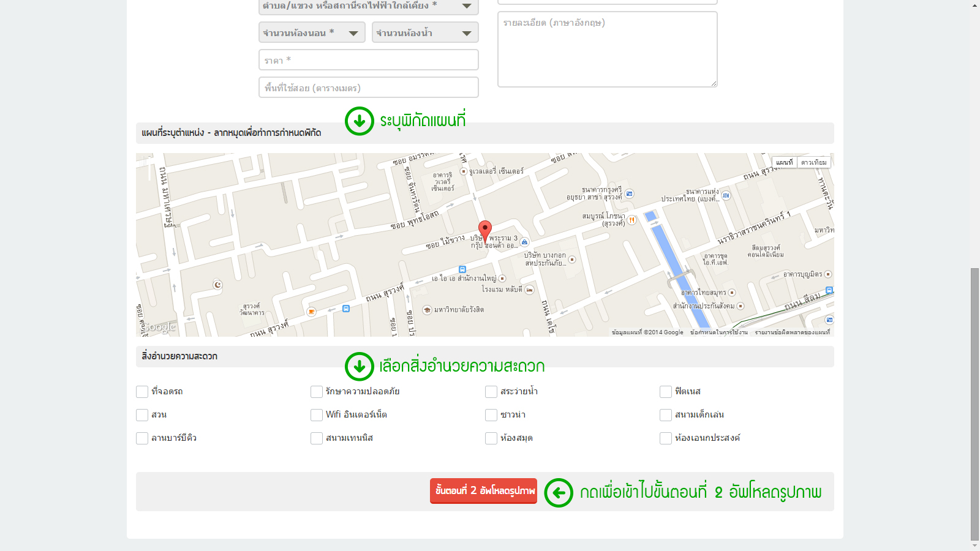980x551 pixels.
Task: Click the red ขั้นตอนที่ 2 อัพโหลดรูปภาพ button
Action: (x=483, y=491)
